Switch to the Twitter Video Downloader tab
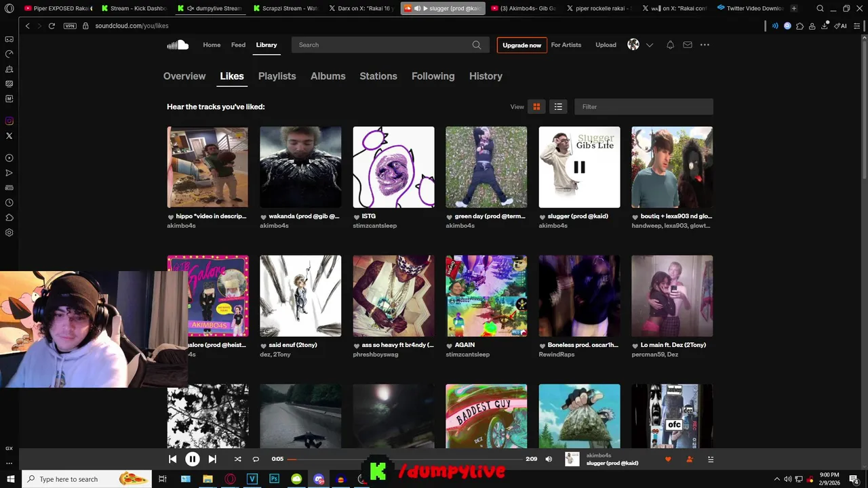 [749, 8]
